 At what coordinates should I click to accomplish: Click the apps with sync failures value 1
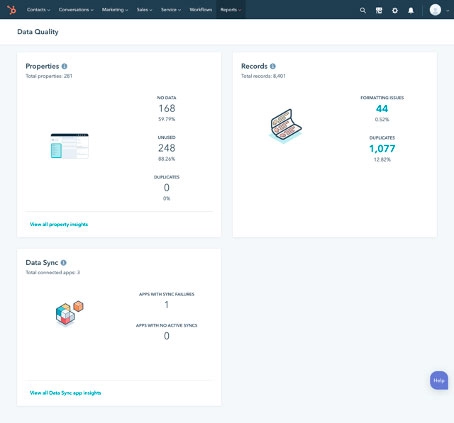[x=167, y=305]
